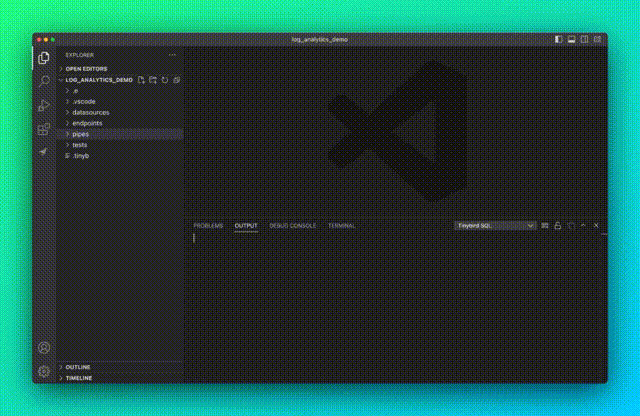Select the .tinyb file
Image resolution: width=640 pixels, height=416 pixels.
tap(81, 156)
